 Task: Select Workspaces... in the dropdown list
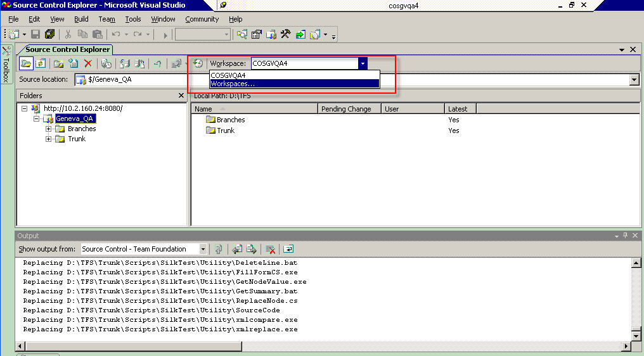(295, 84)
